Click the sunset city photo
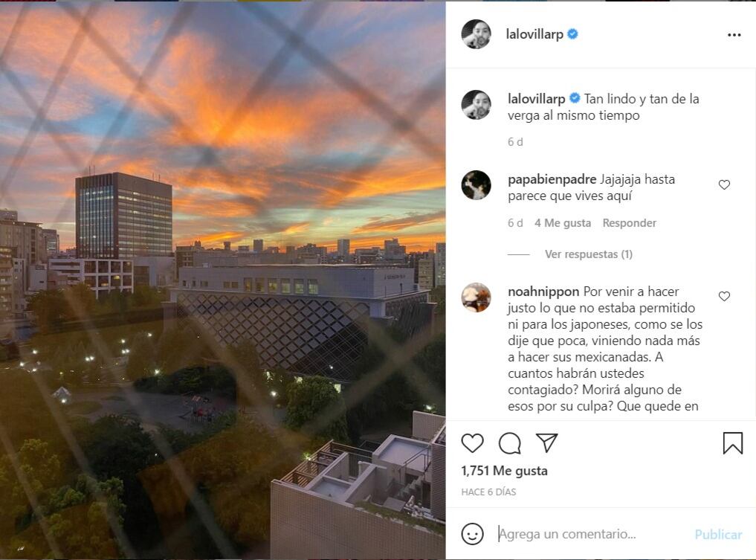This screenshot has width=756, height=560. [223, 280]
